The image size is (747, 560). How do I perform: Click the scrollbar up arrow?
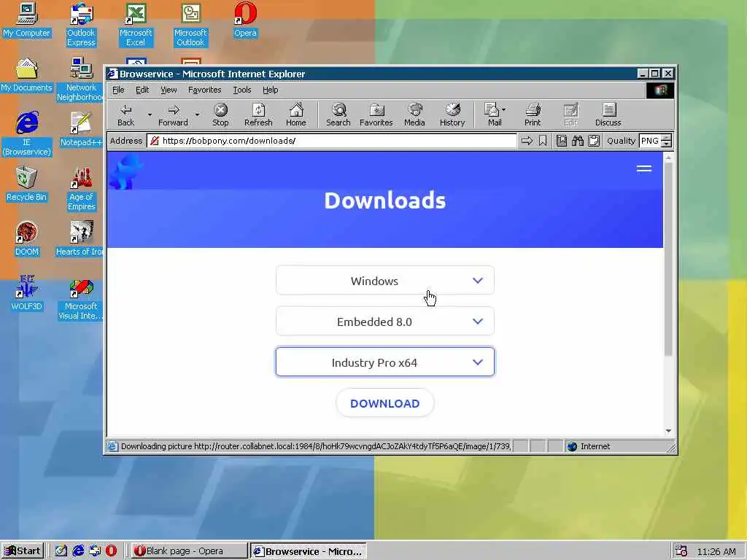tap(668, 157)
